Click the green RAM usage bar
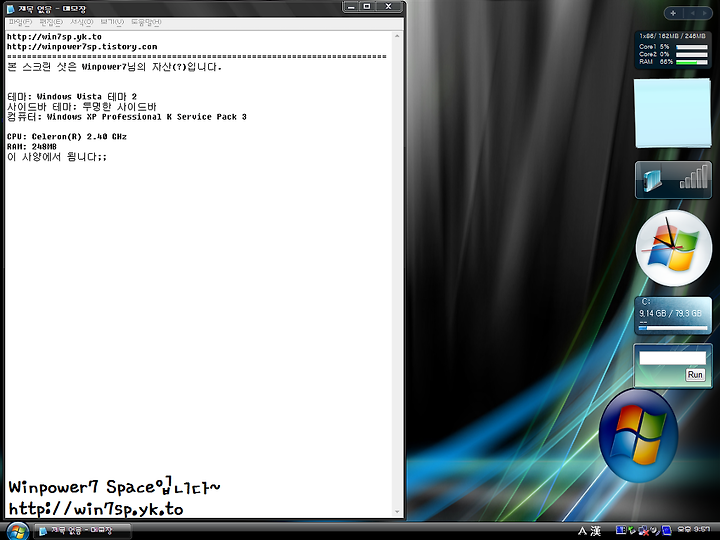This screenshot has height=540, width=720. tap(692, 62)
